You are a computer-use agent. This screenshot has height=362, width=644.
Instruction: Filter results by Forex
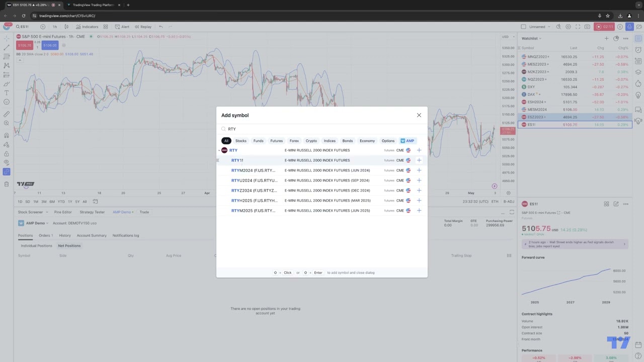(x=294, y=141)
